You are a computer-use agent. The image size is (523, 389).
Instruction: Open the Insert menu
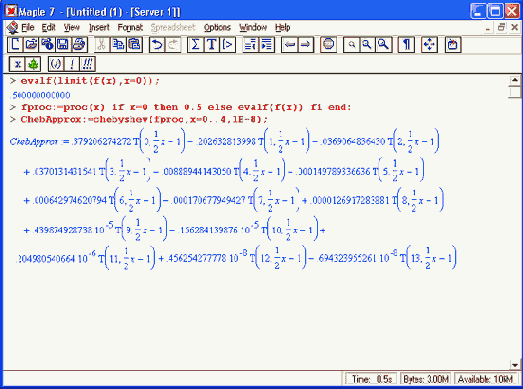(99, 27)
